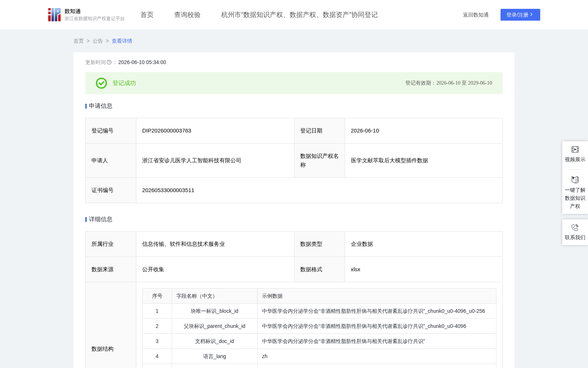
Task: Click the 详细信息 section heading
Action: 101,219
